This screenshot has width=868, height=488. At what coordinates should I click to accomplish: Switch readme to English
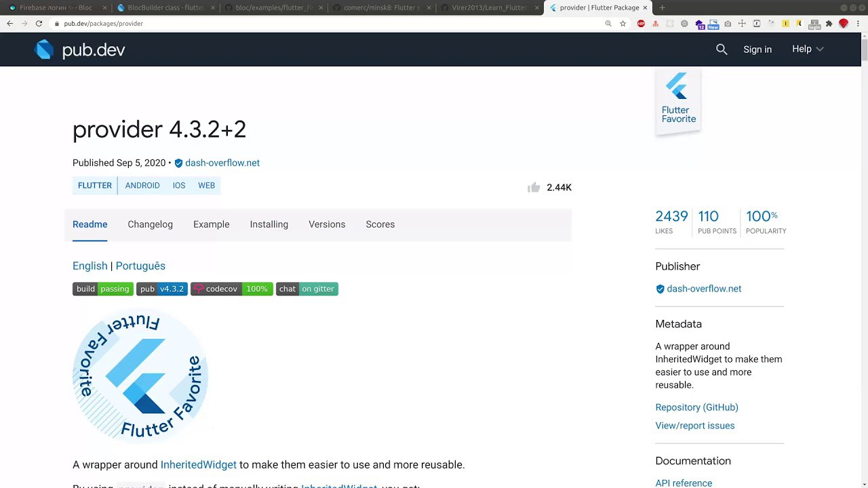(90, 266)
